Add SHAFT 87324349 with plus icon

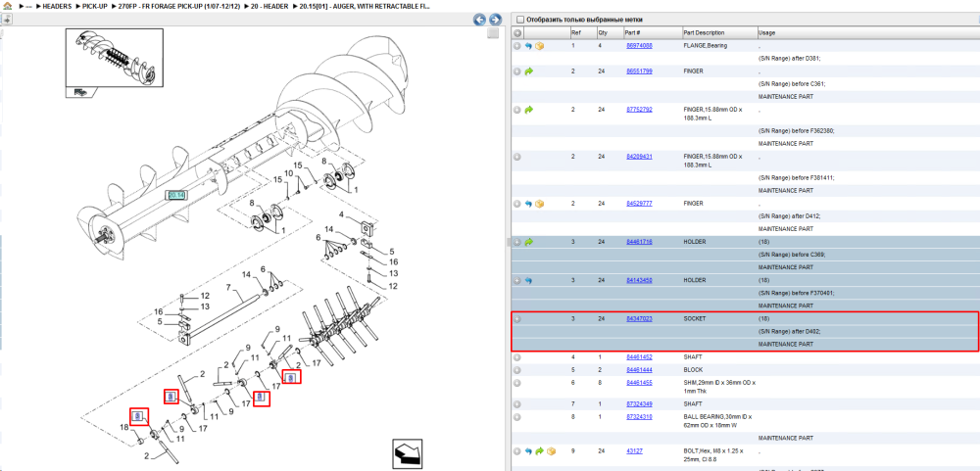[516, 404]
